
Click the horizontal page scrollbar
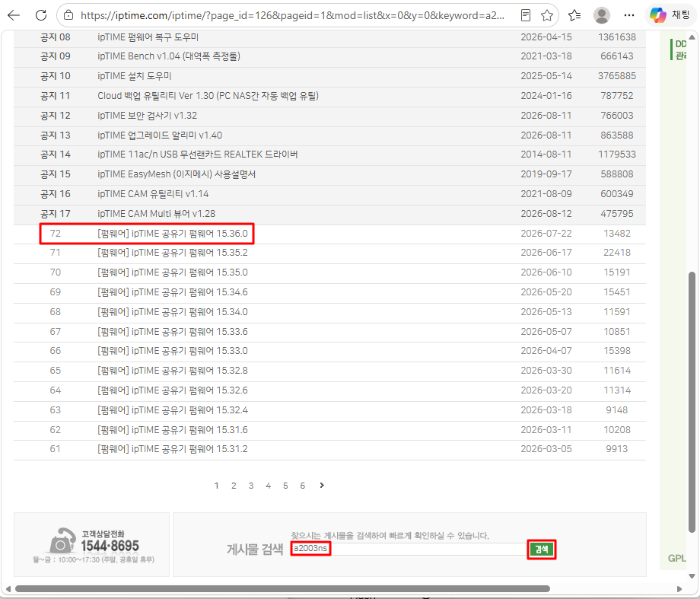[x=282, y=589]
